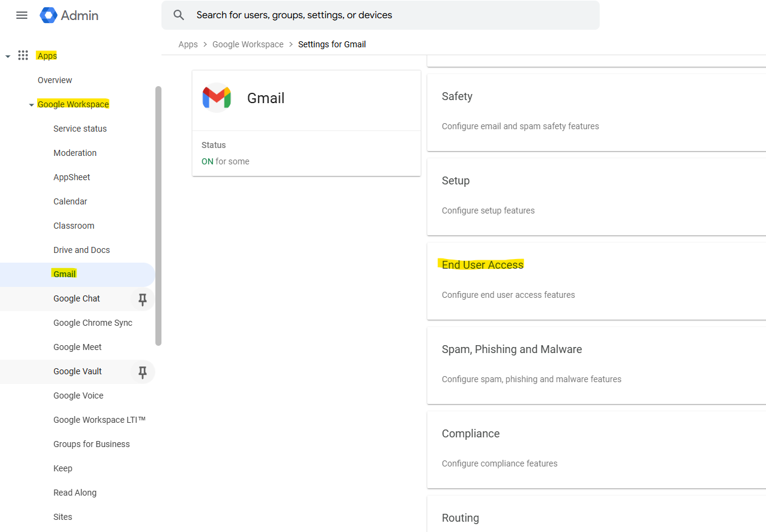The image size is (766, 532).
Task: Click the ON for some status text
Action: [x=225, y=161]
